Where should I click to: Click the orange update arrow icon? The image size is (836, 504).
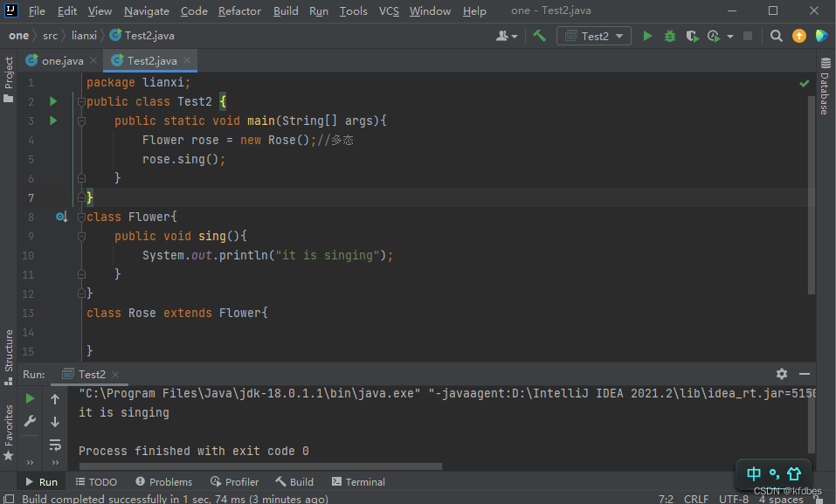(x=798, y=36)
